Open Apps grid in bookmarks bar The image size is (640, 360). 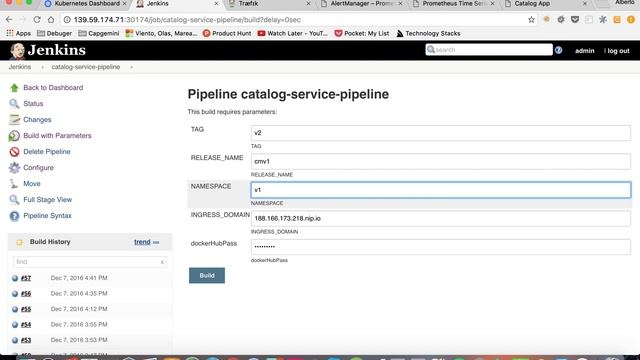pyautogui.click(x=18, y=33)
